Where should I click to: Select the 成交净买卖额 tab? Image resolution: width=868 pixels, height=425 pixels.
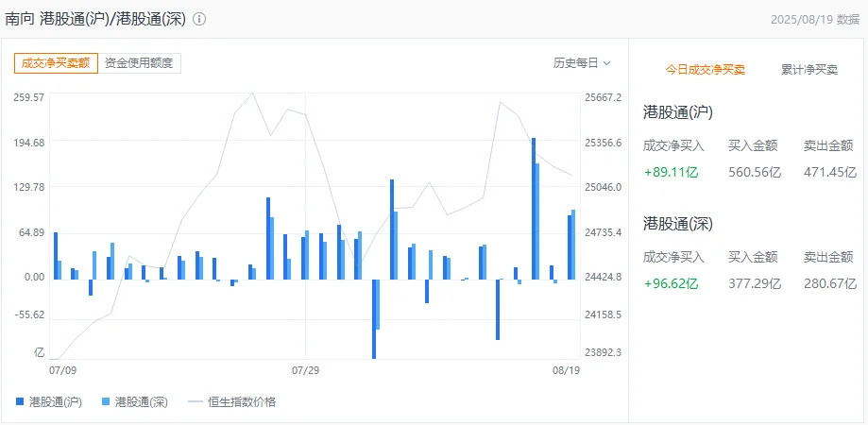point(56,63)
